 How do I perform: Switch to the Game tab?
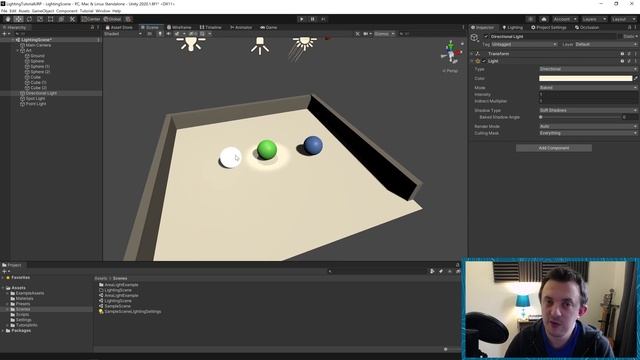269,27
